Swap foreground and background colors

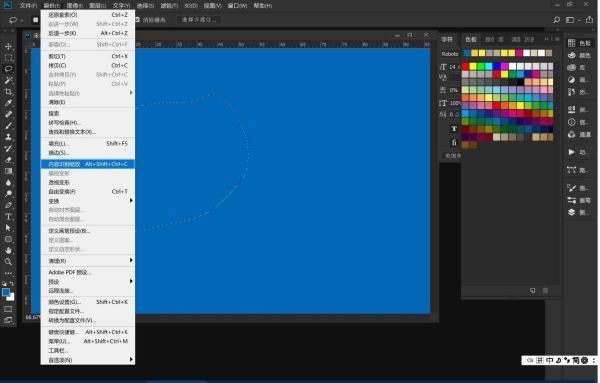(x=12, y=284)
